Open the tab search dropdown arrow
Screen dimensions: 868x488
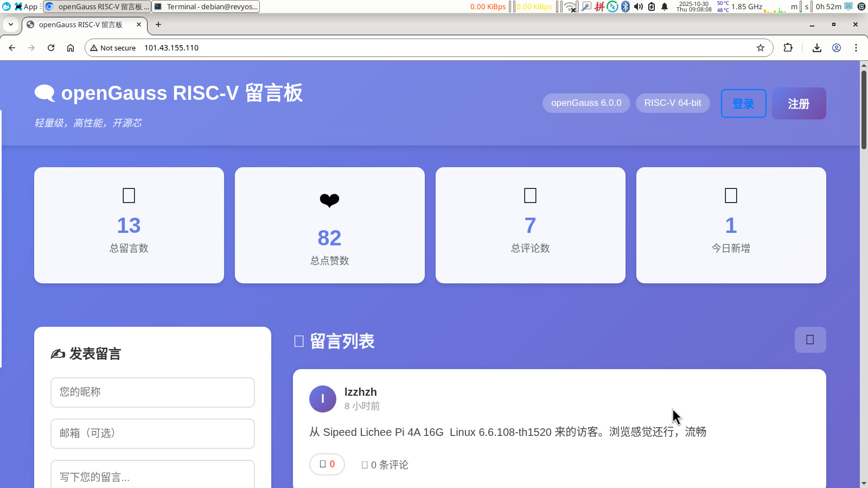[x=11, y=24]
